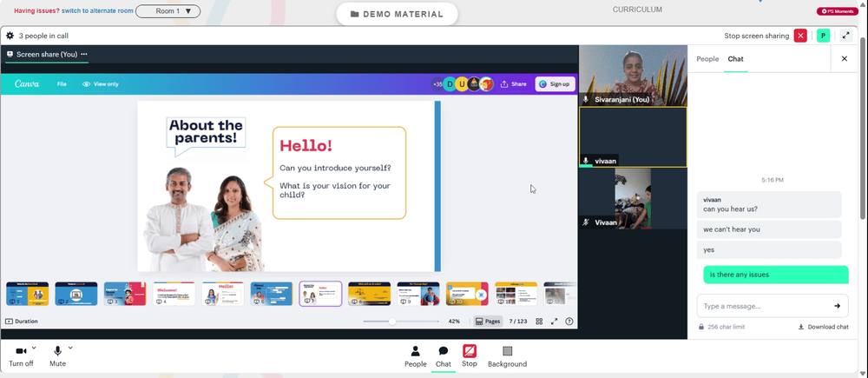This screenshot has width=868, height=378.
Task: Switch to the People tab
Action: (x=707, y=59)
